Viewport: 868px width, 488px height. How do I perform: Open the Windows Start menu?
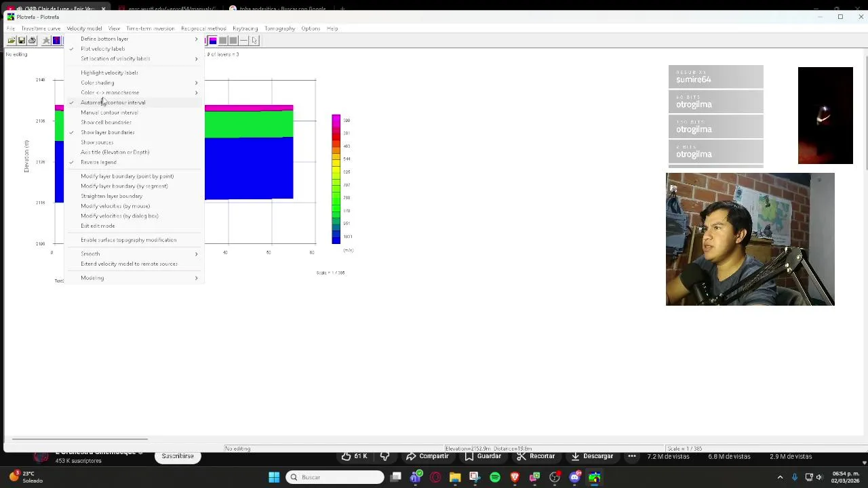click(x=274, y=477)
